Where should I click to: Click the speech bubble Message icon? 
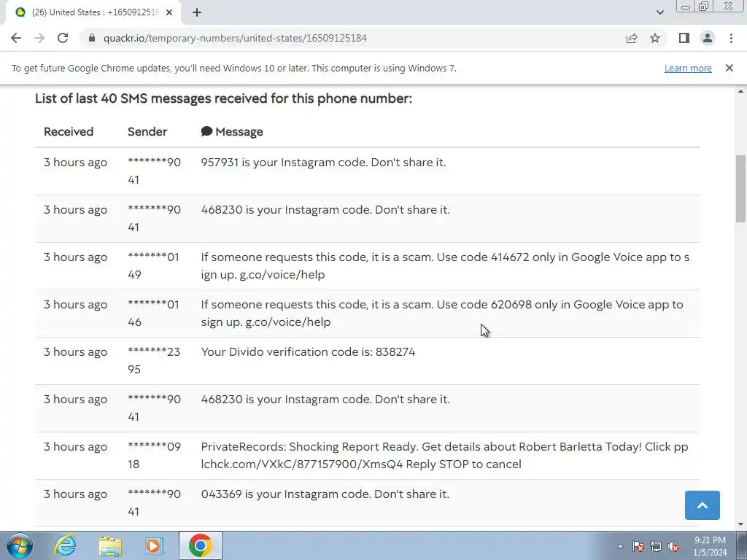click(206, 131)
